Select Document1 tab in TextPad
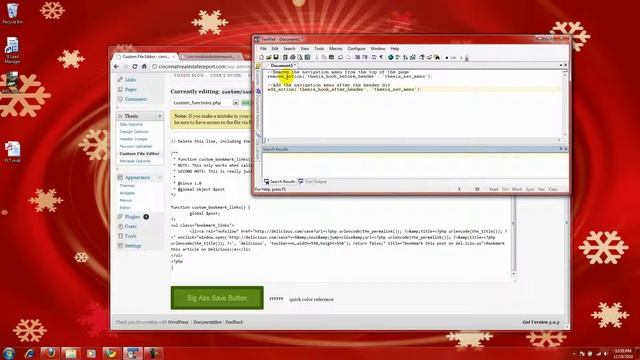 282,65
